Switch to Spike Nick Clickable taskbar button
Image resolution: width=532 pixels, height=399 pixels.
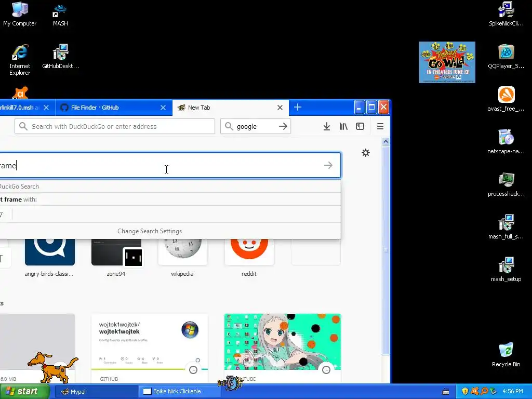click(x=180, y=392)
